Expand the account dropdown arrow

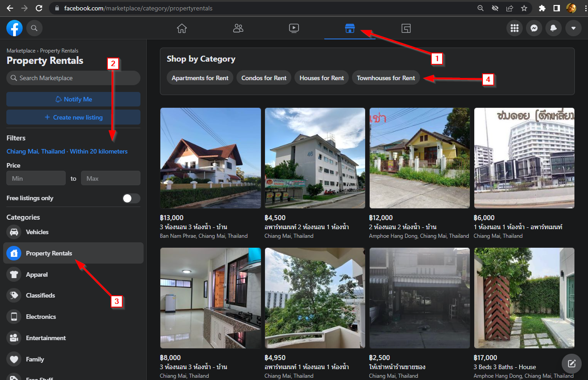point(574,29)
